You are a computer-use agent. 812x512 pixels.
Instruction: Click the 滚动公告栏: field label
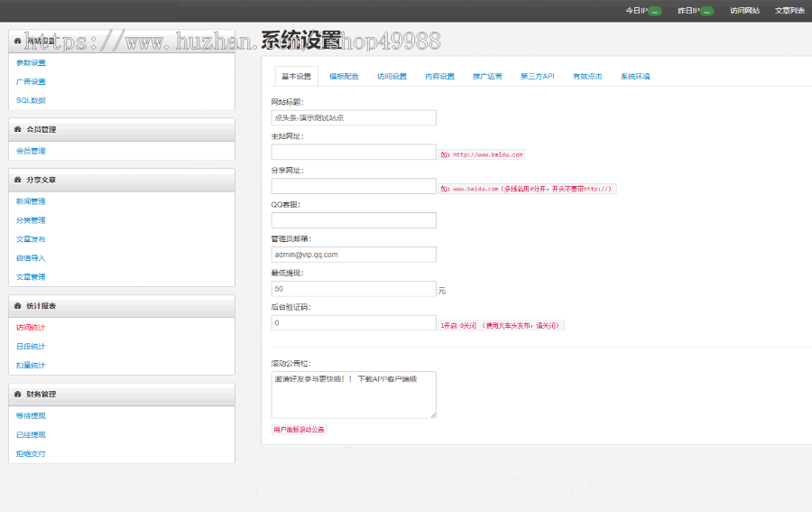291,363
